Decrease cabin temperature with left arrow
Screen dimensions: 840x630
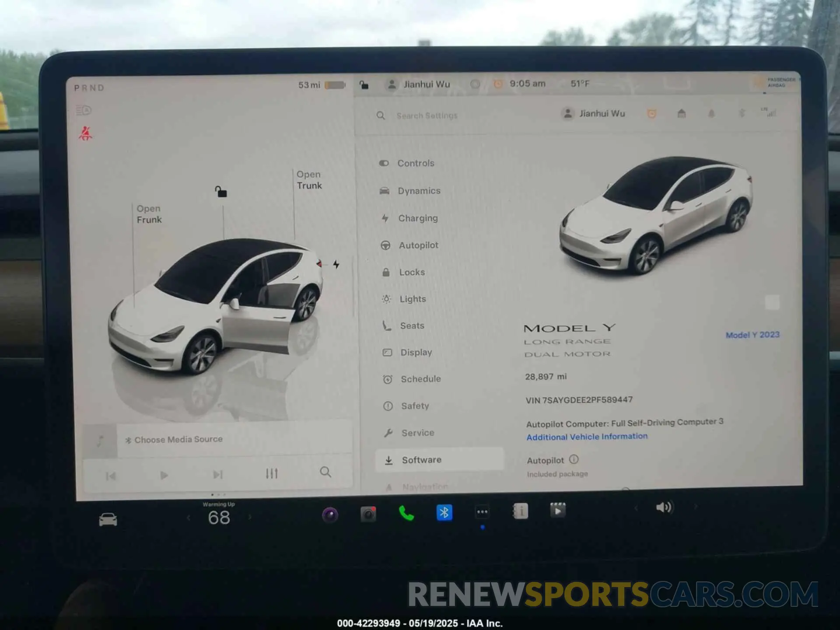coord(189,518)
